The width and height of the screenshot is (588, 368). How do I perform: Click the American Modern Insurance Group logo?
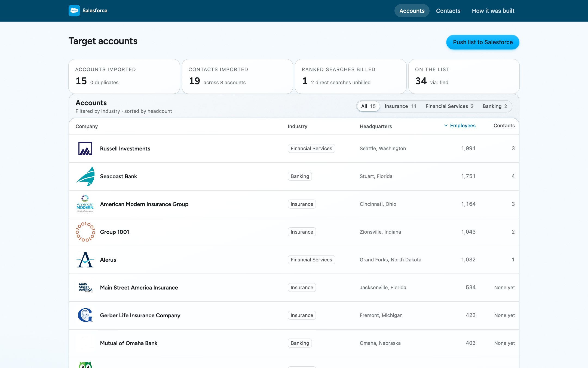coord(85,204)
